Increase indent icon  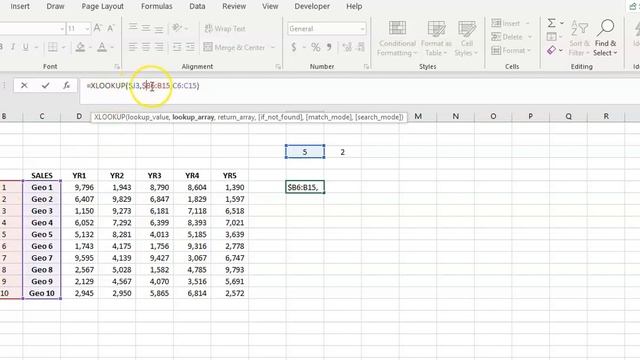tap(190, 47)
